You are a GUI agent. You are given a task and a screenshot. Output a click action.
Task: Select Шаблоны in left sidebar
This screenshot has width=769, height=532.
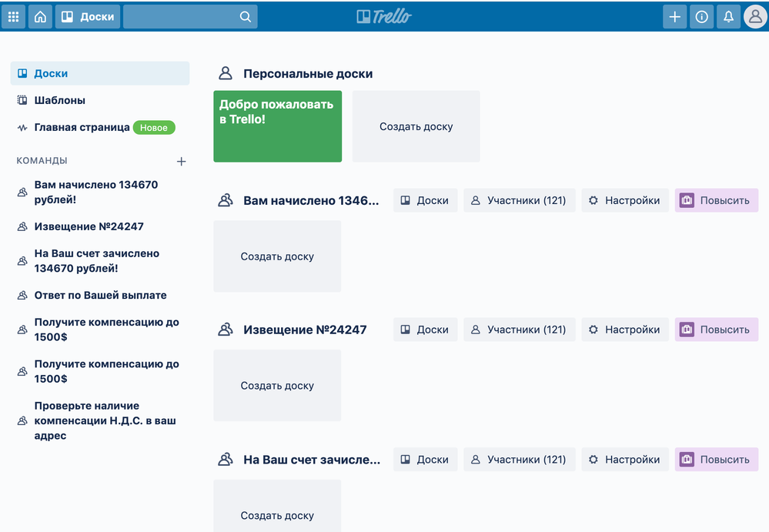point(100,101)
